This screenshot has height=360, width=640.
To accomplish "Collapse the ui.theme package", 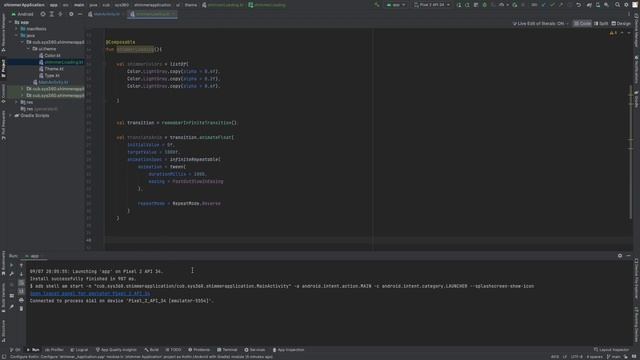I will [x=29, y=49].
